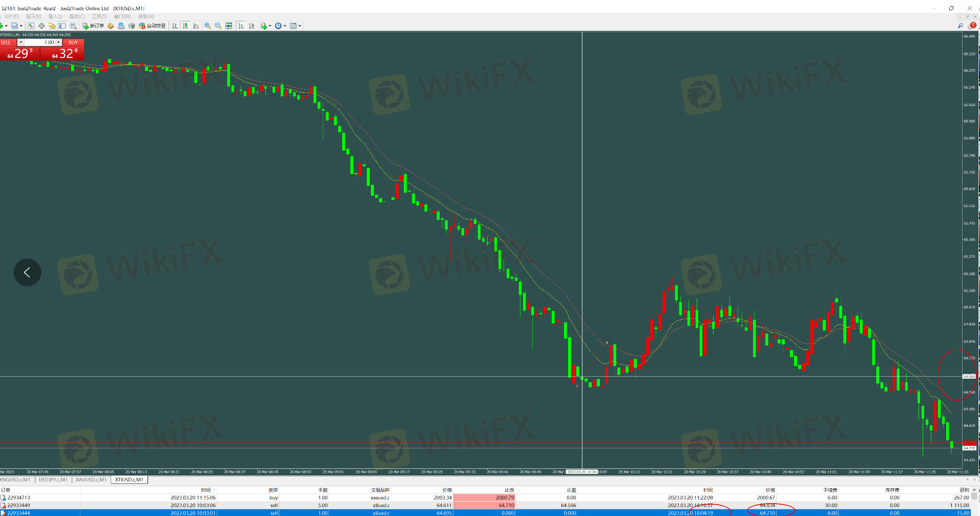Click the 64.29 sell price panel

20,53
